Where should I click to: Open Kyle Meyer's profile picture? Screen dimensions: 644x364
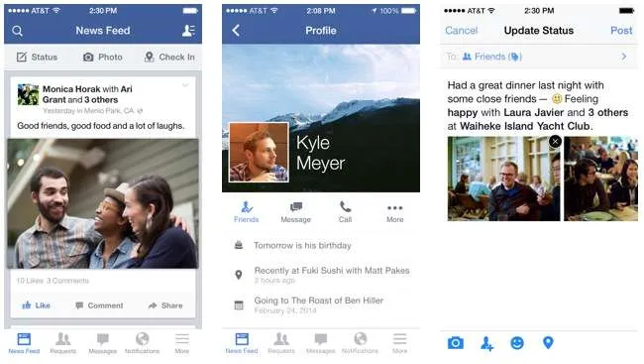[x=260, y=152]
